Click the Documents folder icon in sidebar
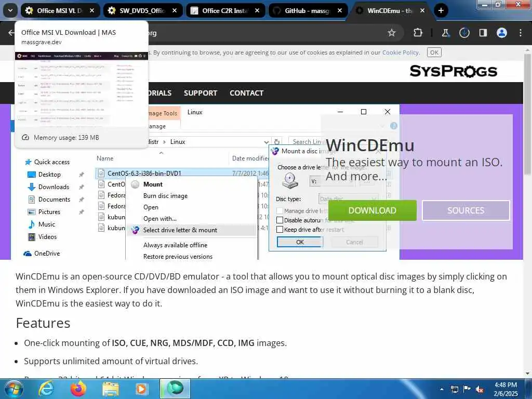This screenshot has width=532, height=399. 32,199
